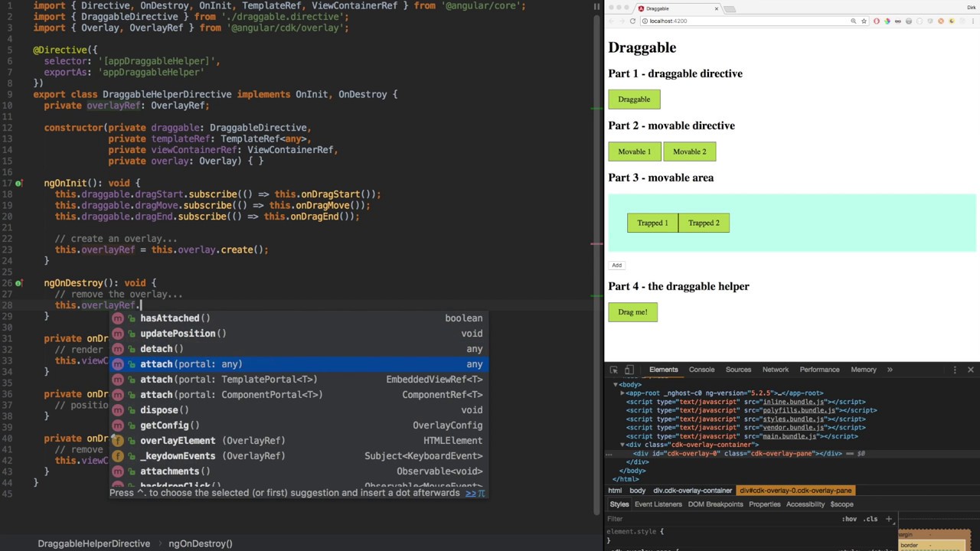Screen dimensions: 980x551
Task: Choose attachments suggestion
Action: pyautogui.click(x=298, y=471)
